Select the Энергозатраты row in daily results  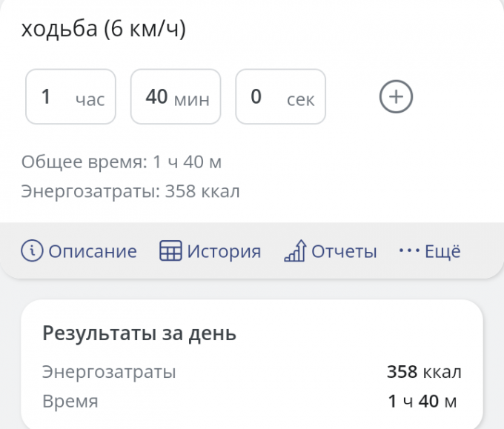coord(110,372)
